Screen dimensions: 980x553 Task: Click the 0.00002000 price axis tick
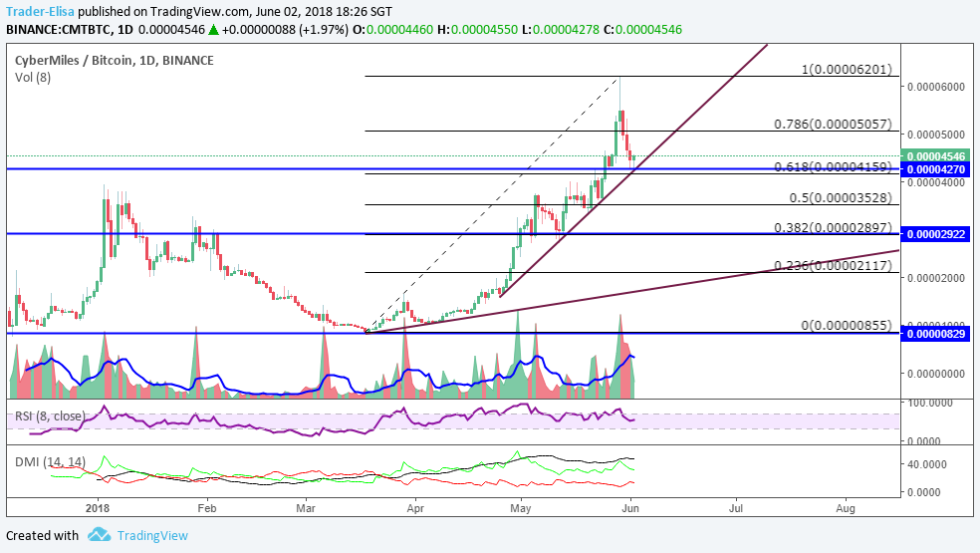click(x=936, y=278)
